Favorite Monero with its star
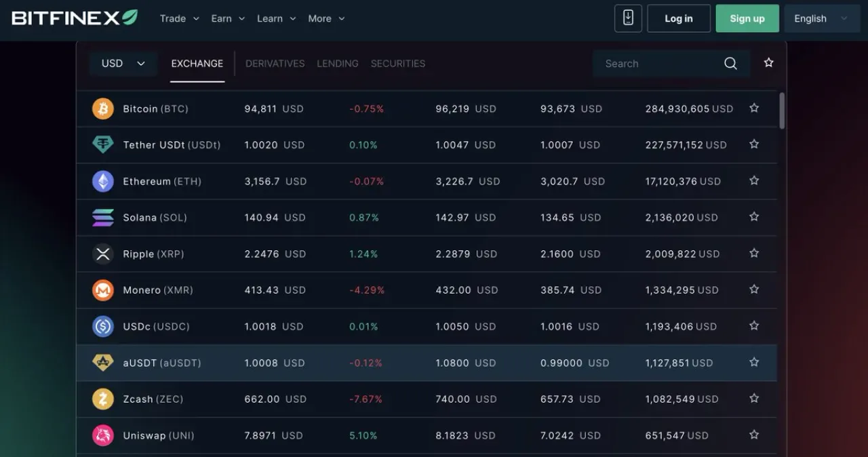Image resolution: width=868 pixels, height=457 pixels. [754, 290]
